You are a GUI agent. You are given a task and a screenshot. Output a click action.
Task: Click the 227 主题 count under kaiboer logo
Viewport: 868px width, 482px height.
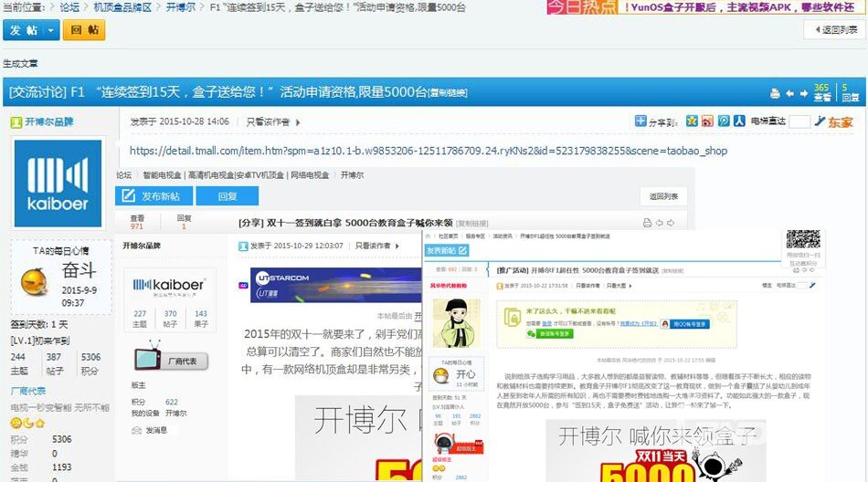click(x=140, y=313)
